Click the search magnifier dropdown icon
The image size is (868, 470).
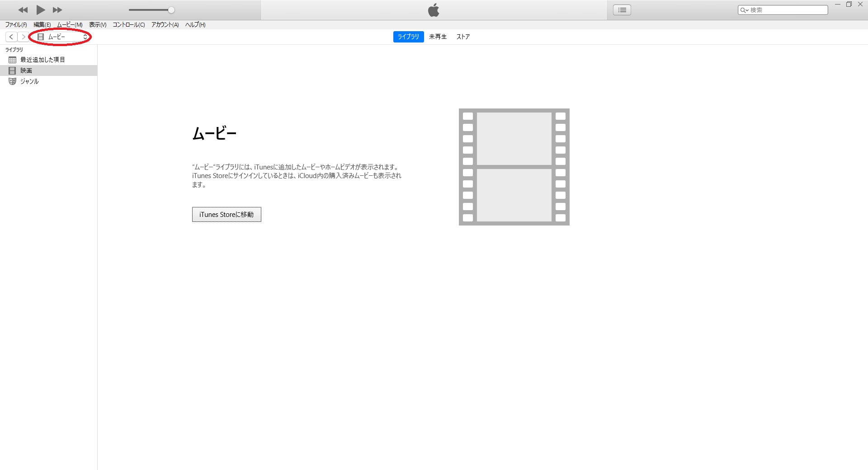(x=744, y=10)
